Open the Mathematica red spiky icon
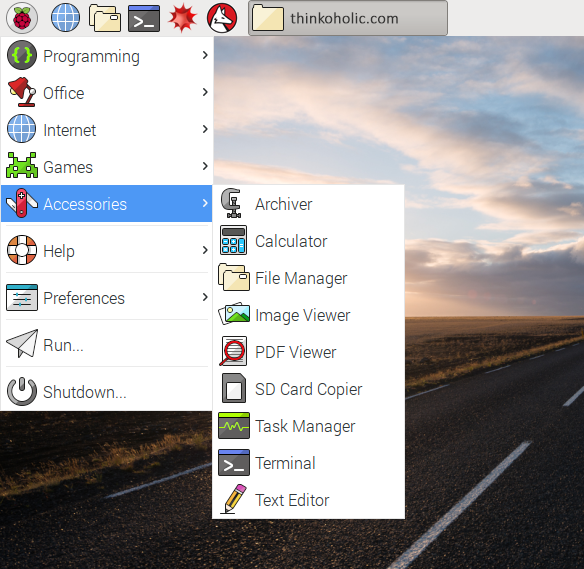Viewport: 584px width, 569px height. pyautogui.click(x=182, y=18)
